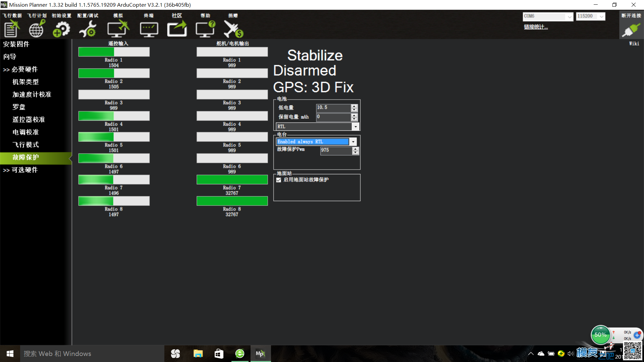Decrease the 低电量 value stepper
The width and height of the screenshot is (644, 362).
354,110
